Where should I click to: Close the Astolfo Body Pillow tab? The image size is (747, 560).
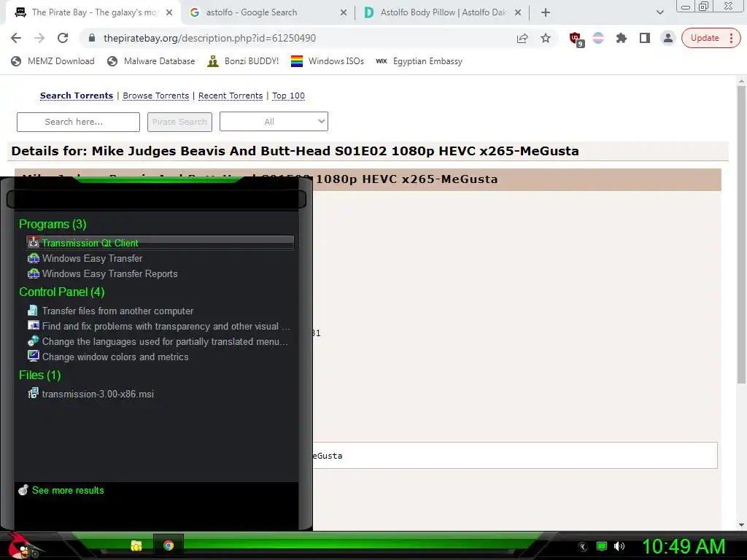point(518,12)
